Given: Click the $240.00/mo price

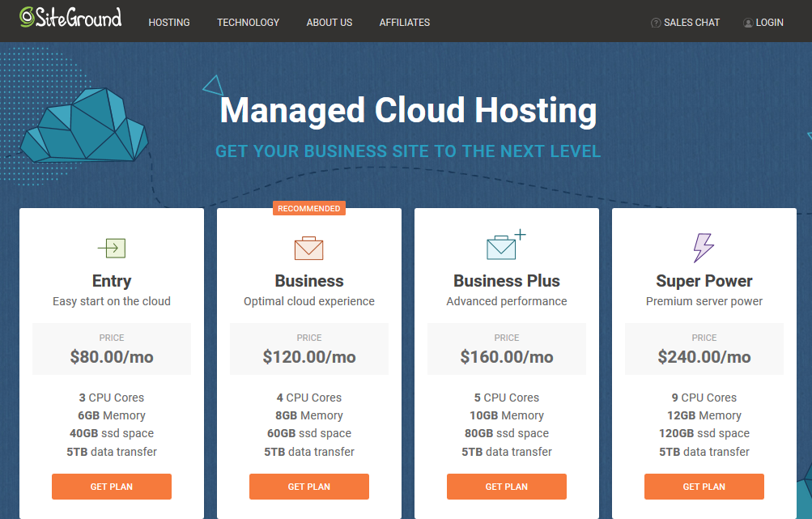Looking at the screenshot, I should coord(704,357).
